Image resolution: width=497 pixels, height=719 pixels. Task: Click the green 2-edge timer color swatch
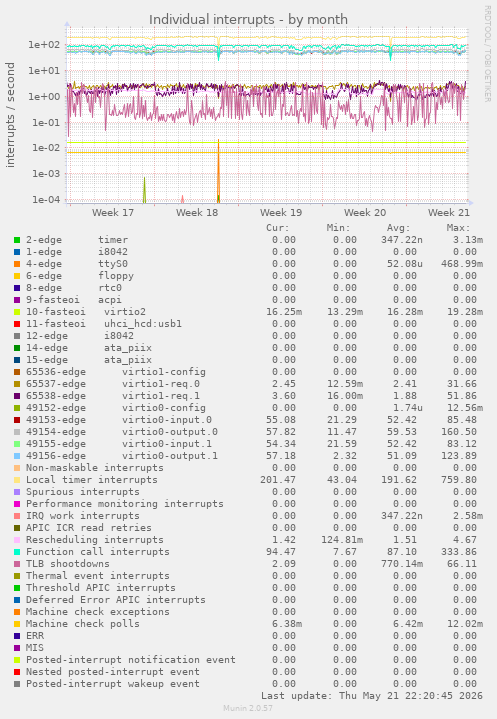pos(17,240)
